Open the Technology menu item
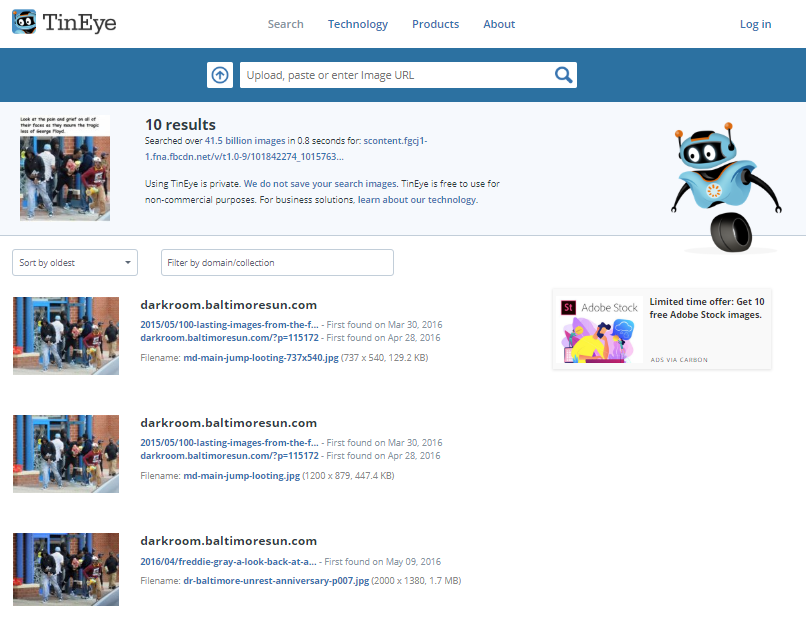 [x=358, y=24]
